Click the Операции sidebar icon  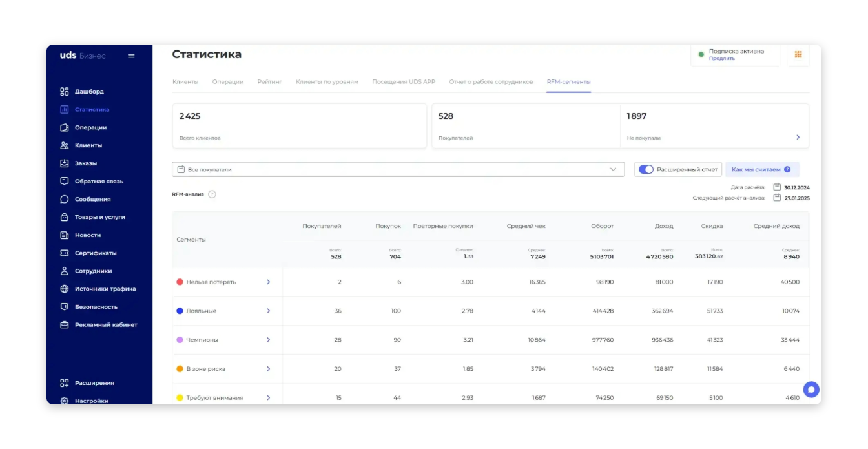coord(64,127)
